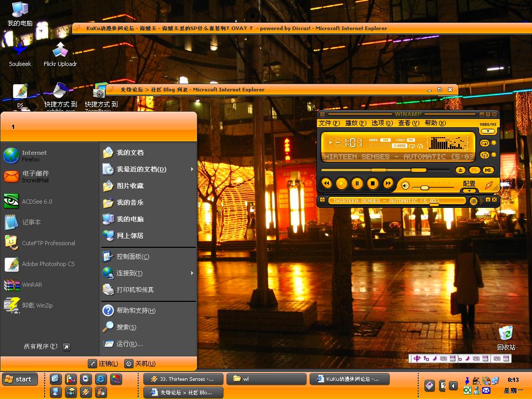Click the Soulseek desktop icon

(20, 54)
